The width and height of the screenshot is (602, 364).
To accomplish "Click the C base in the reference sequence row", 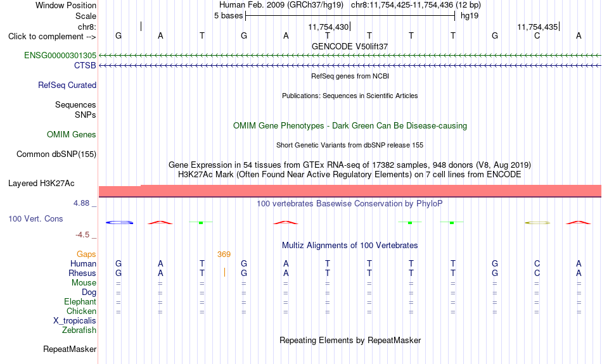I will pos(537,36).
